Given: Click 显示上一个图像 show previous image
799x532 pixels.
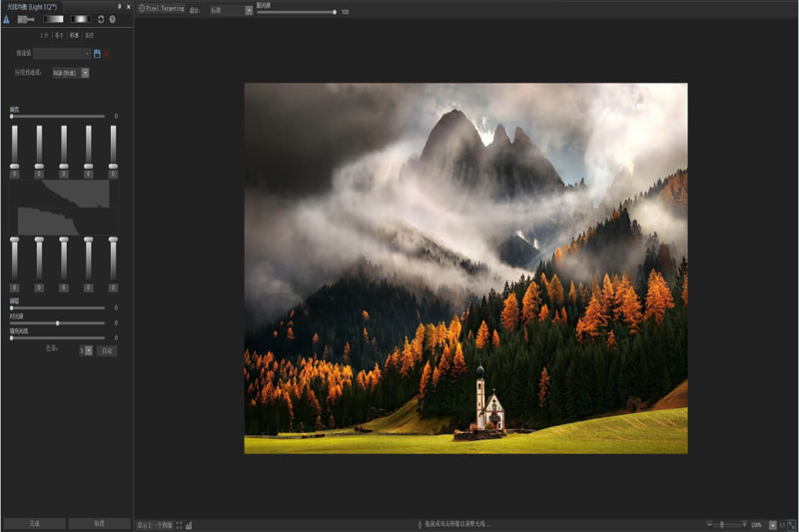Looking at the screenshot, I should 155,525.
